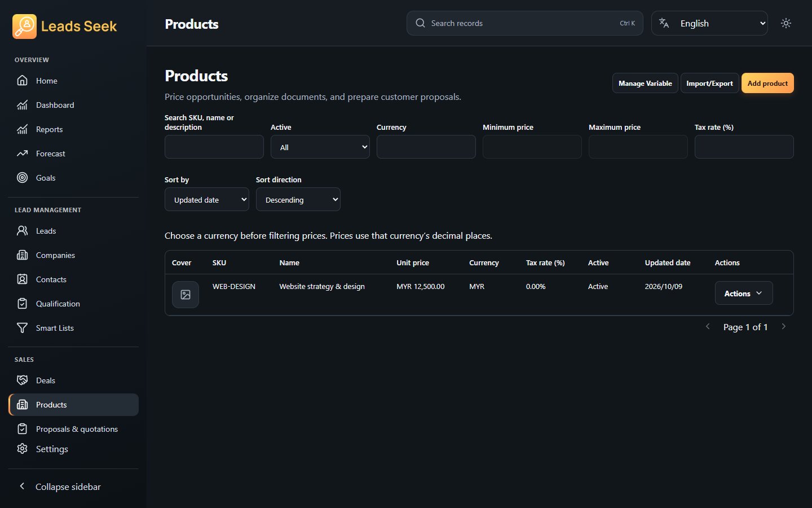
Task: Click the Forecast trend arrow icon
Action: [23, 154]
